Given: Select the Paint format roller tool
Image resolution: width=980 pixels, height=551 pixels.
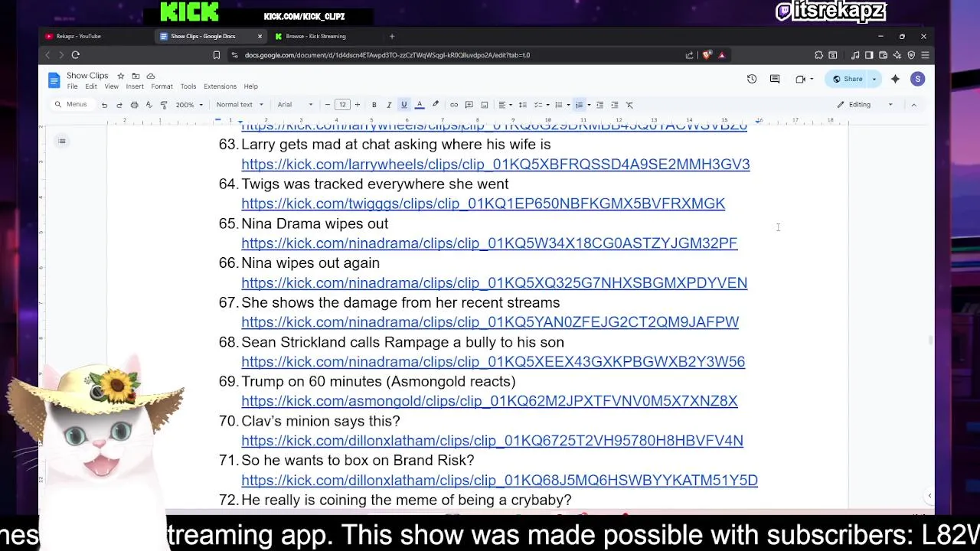Looking at the screenshot, I should pyautogui.click(x=164, y=105).
